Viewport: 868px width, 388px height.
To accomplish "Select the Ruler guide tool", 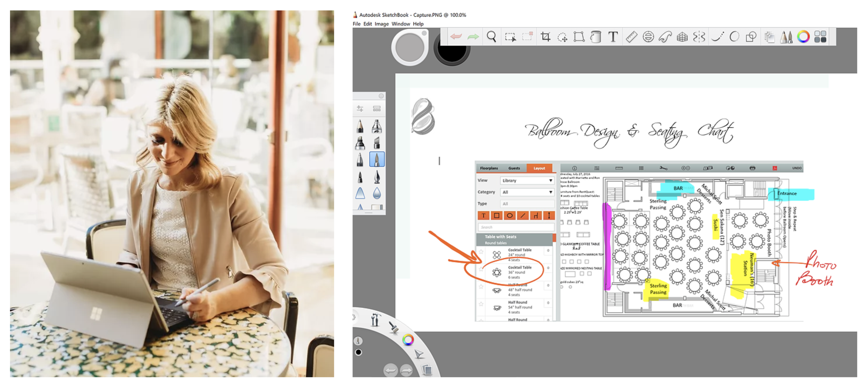I will [x=631, y=37].
